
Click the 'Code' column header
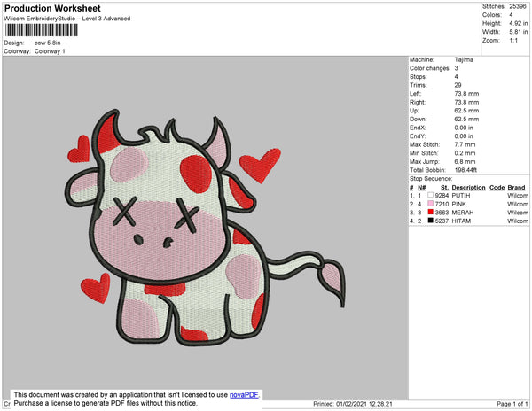coord(497,188)
